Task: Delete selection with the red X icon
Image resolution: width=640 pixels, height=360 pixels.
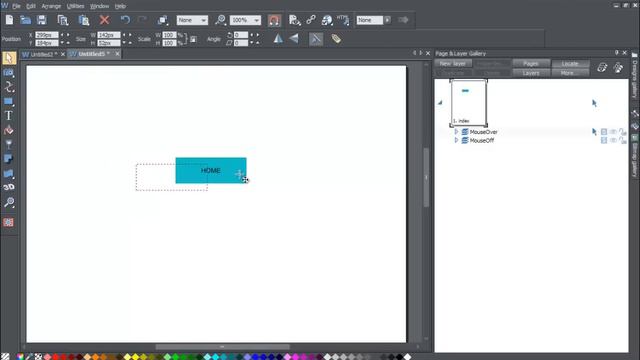Action: (104, 20)
